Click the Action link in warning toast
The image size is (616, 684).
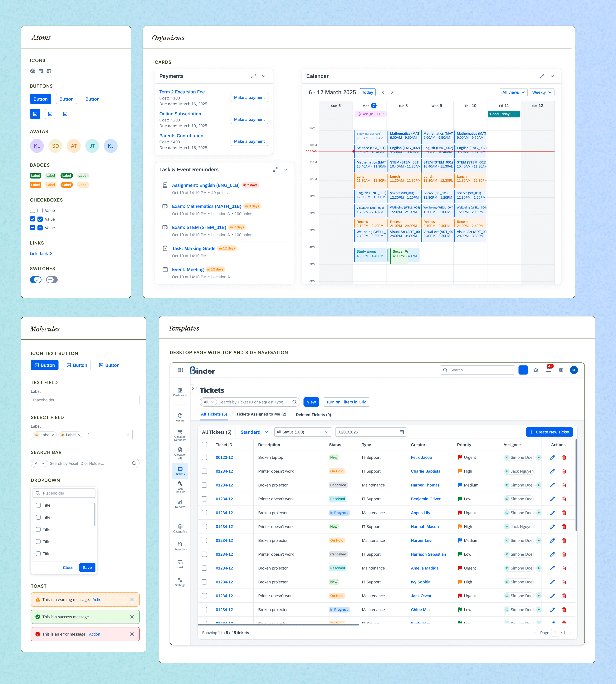click(x=98, y=600)
